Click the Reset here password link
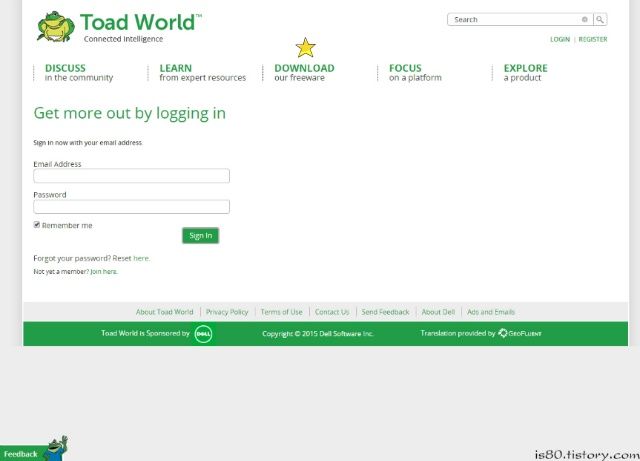This screenshot has width=640, height=461. click(141, 258)
